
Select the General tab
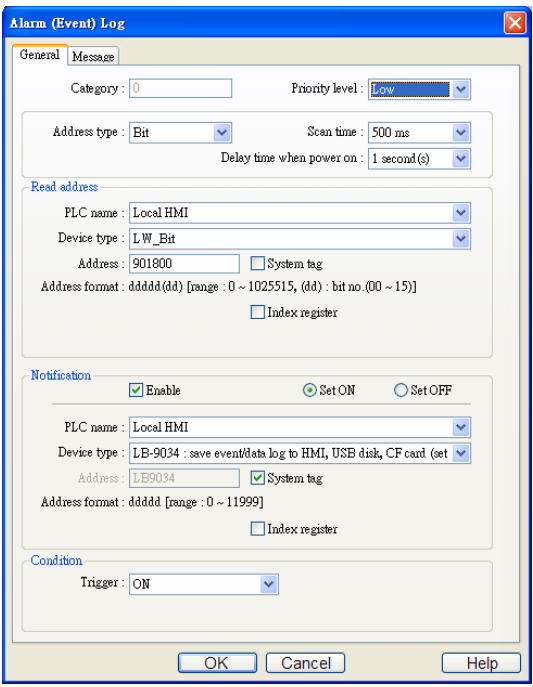click(x=40, y=55)
